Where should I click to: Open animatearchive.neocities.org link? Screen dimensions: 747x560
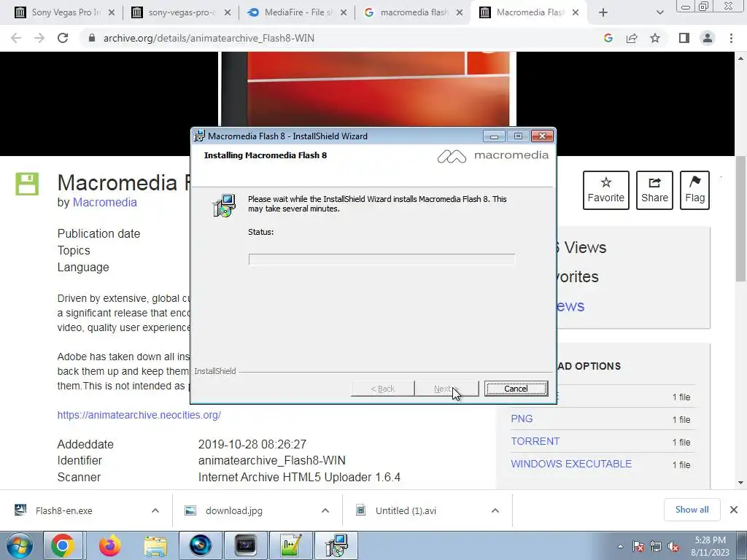[139, 415]
